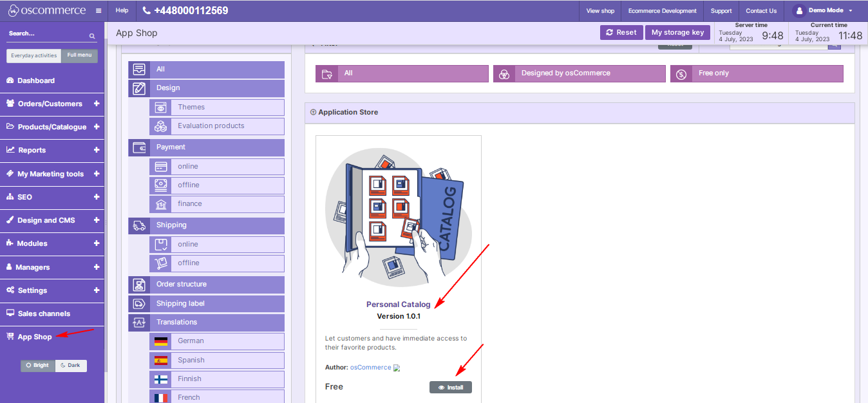Select the All category in app list

pyautogui.click(x=206, y=70)
